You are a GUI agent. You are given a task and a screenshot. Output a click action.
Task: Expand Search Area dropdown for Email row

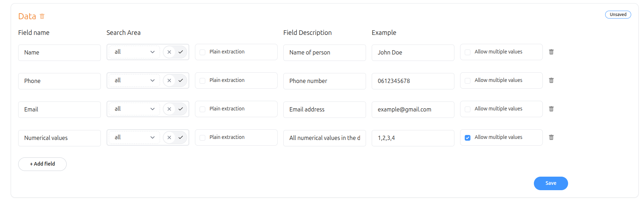[134, 109]
